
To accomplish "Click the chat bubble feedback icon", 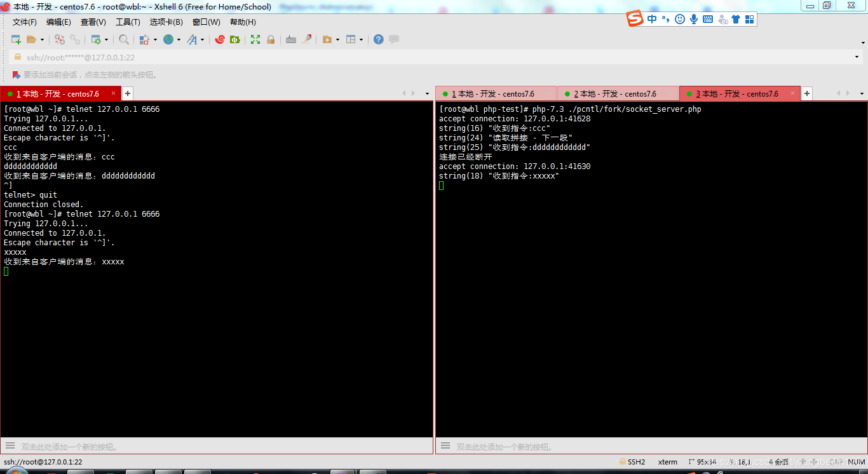I will tap(394, 39).
